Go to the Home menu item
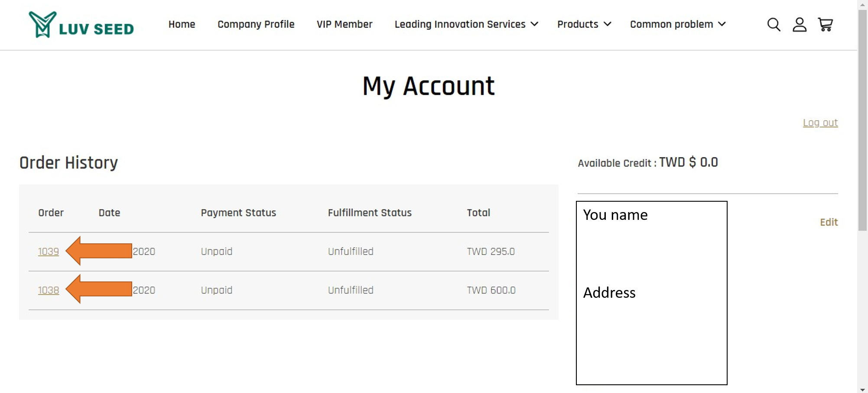The image size is (868, 393). (182, 24)
